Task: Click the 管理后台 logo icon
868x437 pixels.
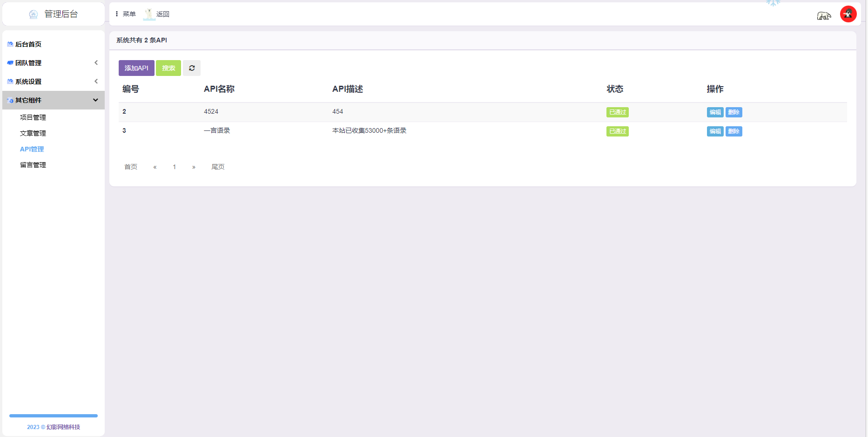Action: click(x=34, y=14)
